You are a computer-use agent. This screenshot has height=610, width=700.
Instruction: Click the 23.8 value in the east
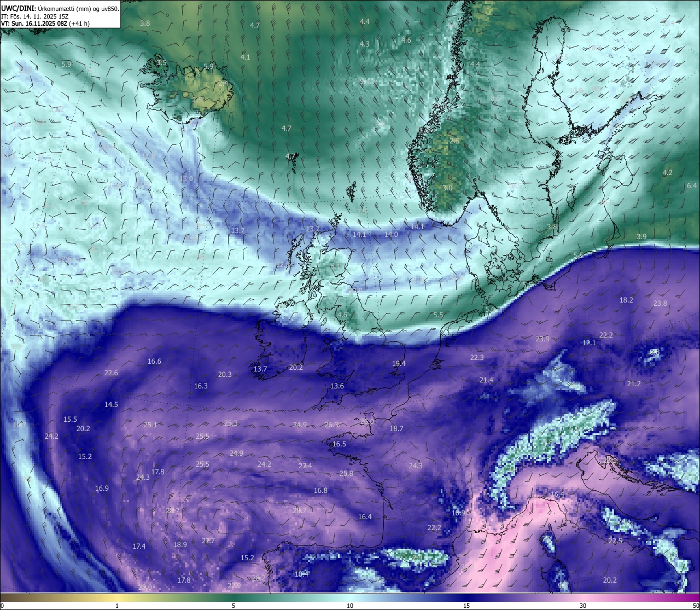click(x=660, y=304)
